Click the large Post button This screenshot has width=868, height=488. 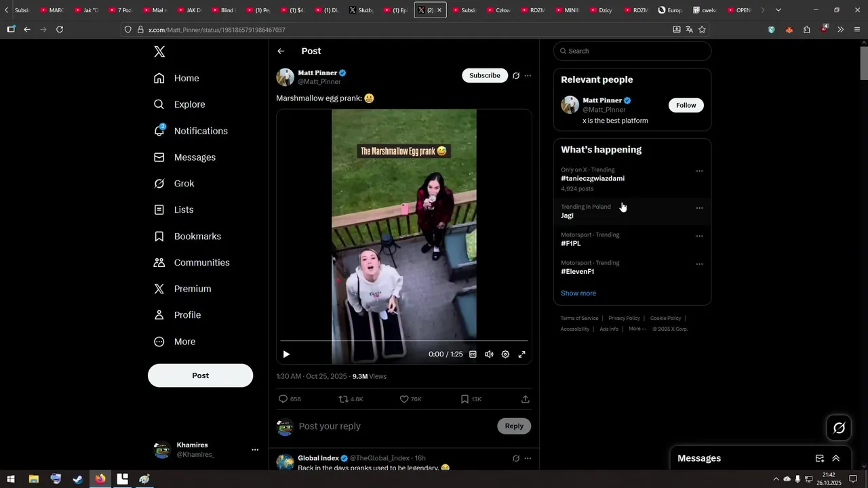(x=200, y=375)
